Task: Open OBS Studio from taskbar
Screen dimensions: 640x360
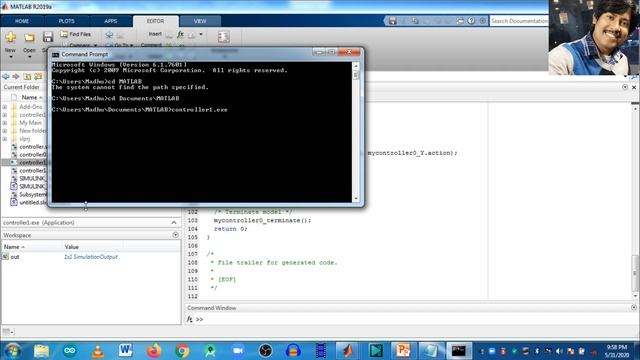Action: (x=265, y=351)
